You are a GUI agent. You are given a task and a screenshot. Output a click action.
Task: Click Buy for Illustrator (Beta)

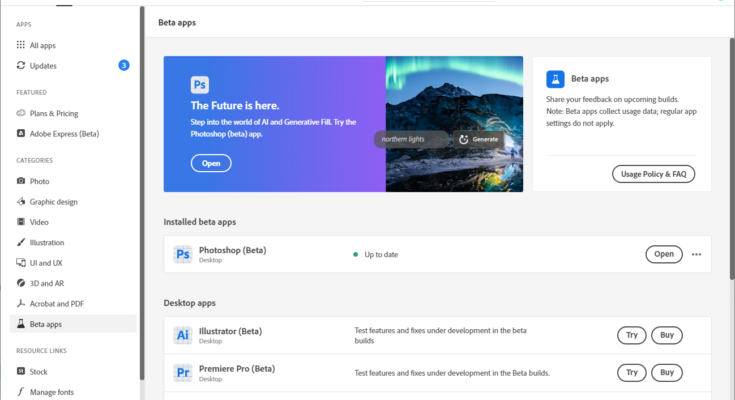[x=667, y=335]
